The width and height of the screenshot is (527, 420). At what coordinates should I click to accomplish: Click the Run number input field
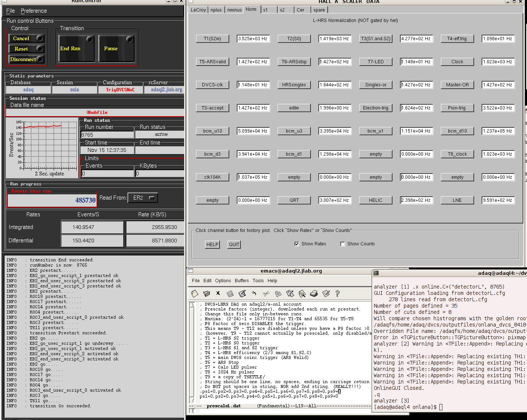pos(107,135)
